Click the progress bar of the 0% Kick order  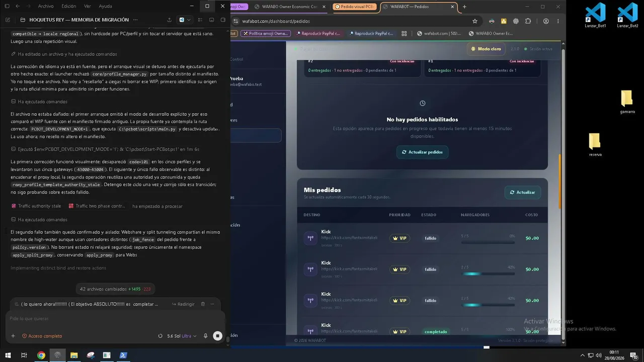488,243
